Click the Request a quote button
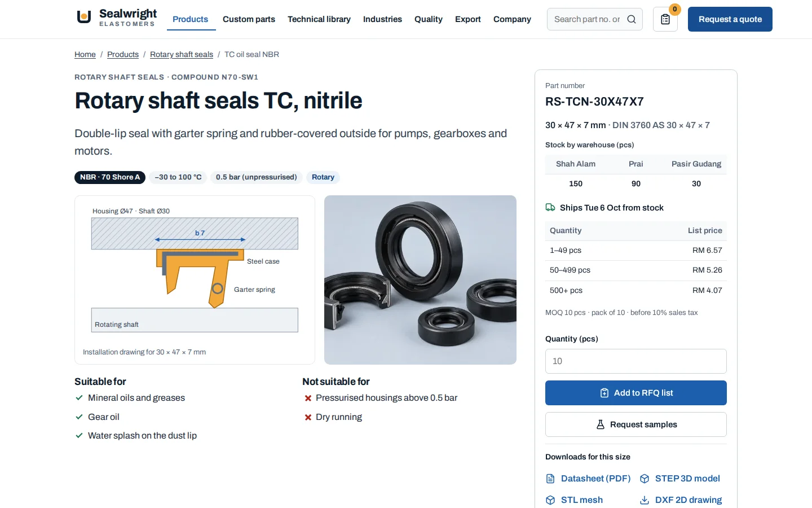This screenshot has width=812, height=508. [x=730, y=19]
